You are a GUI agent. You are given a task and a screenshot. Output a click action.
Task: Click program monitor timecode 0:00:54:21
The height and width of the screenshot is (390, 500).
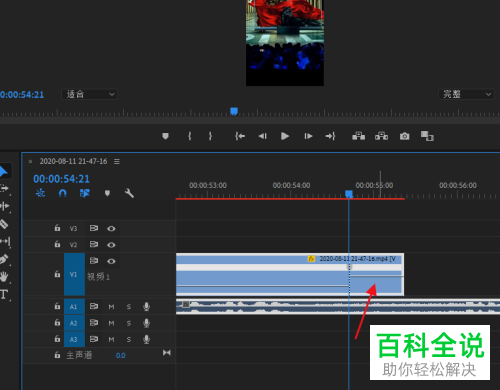click(22, 95)
